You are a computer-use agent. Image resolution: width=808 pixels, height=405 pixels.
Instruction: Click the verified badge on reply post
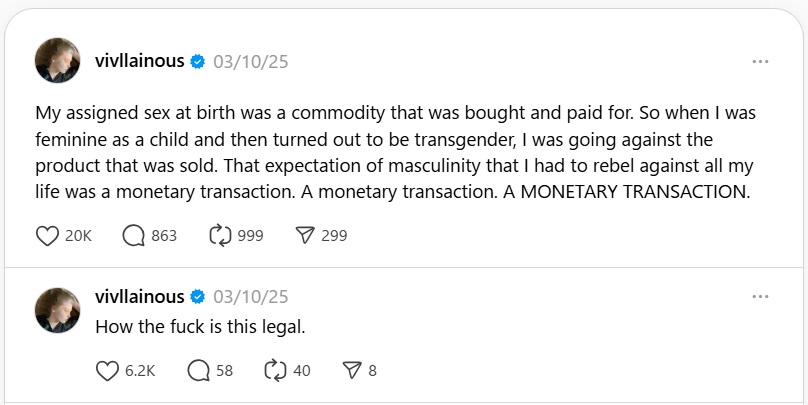point(197,297)
